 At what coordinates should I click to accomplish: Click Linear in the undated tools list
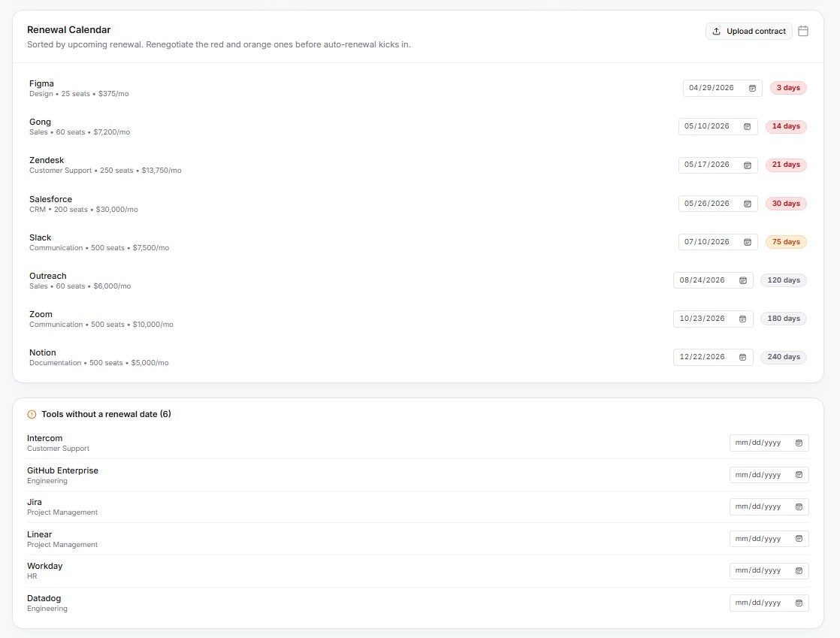[40, 534]
